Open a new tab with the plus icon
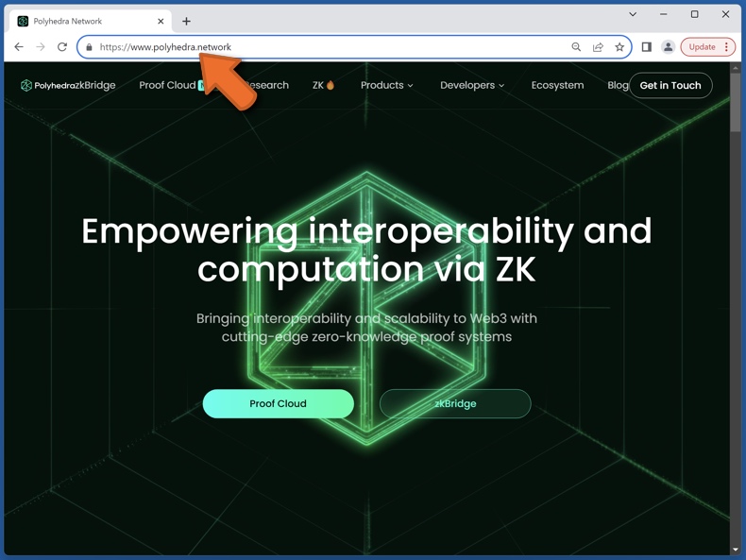 (187, 21)
